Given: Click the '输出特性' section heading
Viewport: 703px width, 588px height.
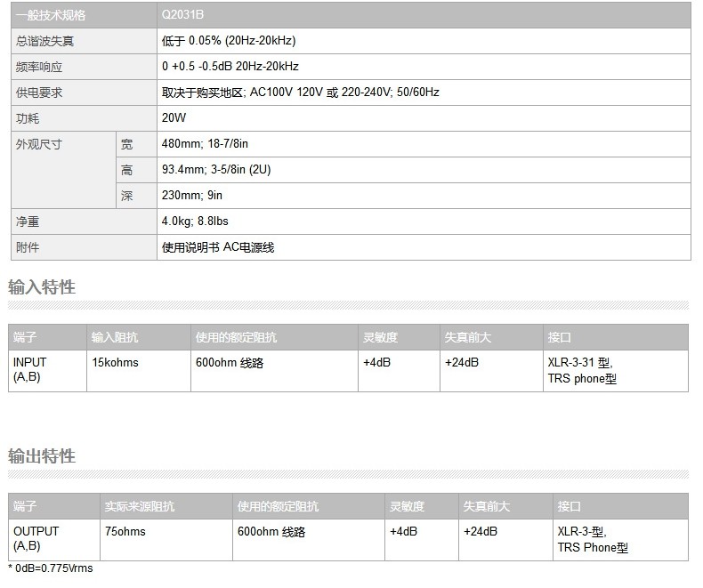Looking at the screenshot, I should pos(42,455).
